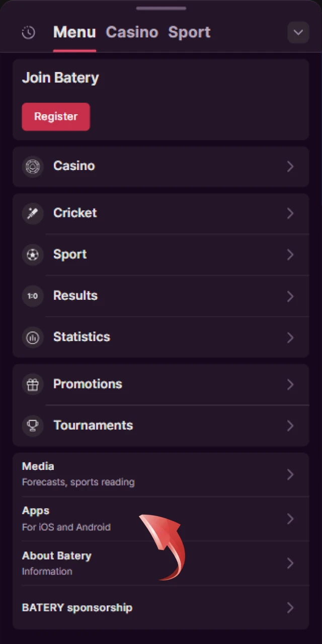The width and height of the screenshot is (322, 644).
Task: Open Apps for iOS and Android
Action: (66, 519)
